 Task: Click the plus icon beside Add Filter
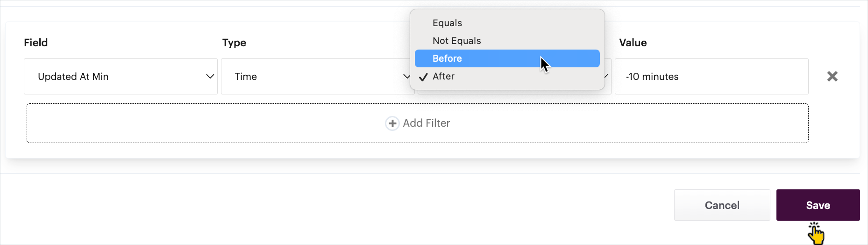pyautogui.click(x=392, y=123)
